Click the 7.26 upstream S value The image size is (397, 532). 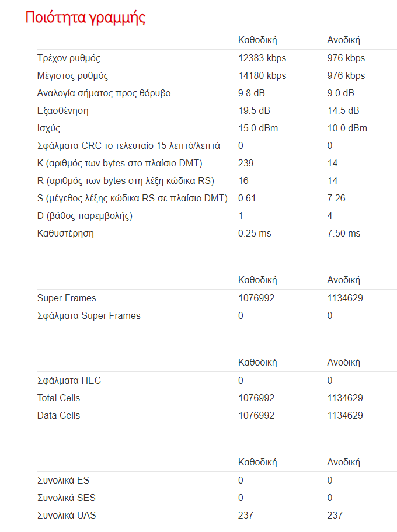(336, 199)
